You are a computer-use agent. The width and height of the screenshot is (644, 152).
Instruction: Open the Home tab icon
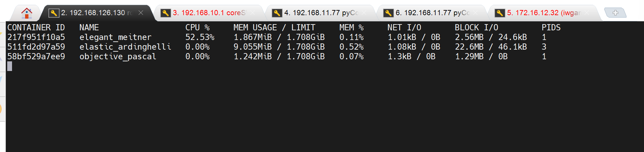26,13
